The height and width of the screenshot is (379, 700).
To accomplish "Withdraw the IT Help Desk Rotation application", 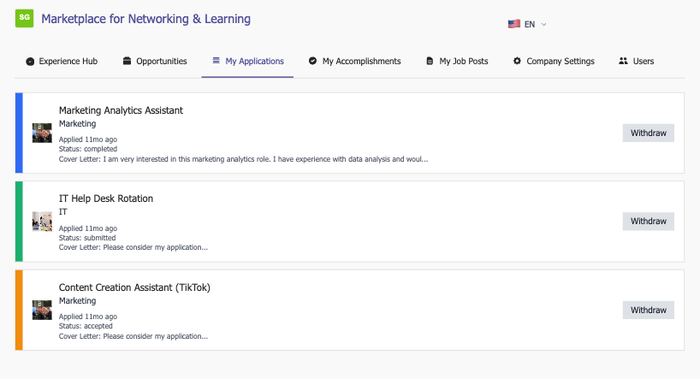I will [648, 221].
